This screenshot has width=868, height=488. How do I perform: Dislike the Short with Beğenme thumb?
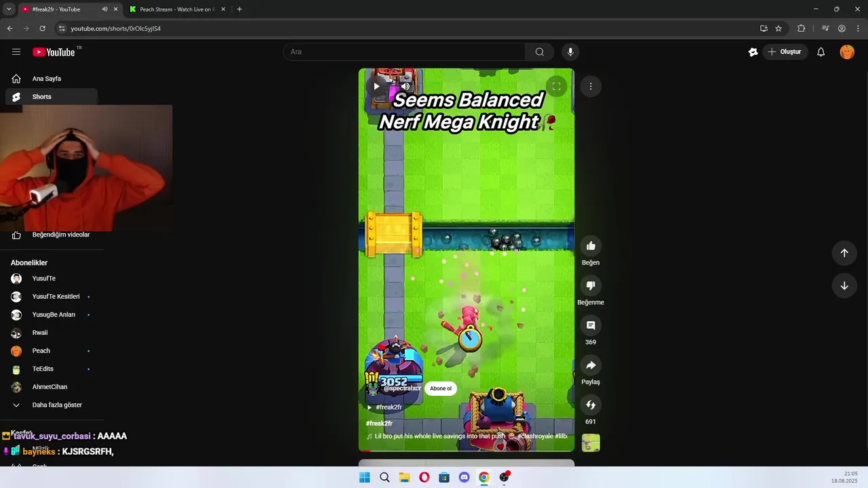[591, 286]
